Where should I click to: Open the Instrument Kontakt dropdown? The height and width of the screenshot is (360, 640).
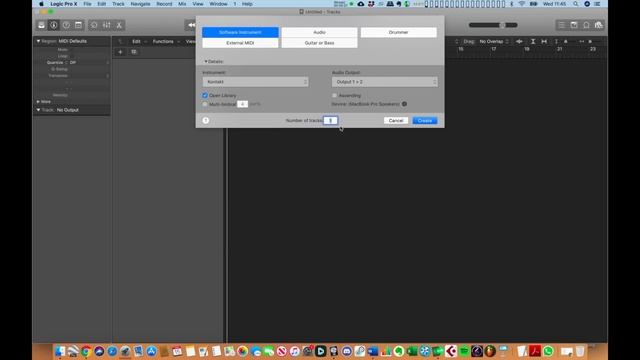(x=256, y=82)
